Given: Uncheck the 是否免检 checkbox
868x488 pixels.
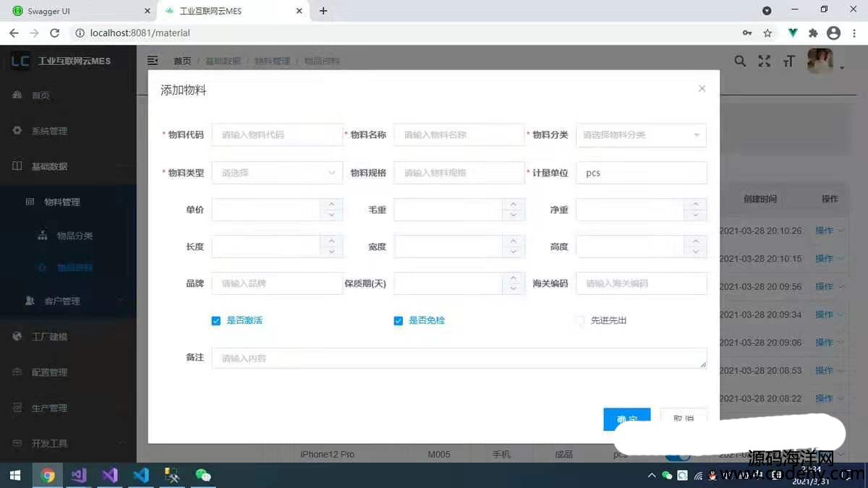Looking at the screenshot, I should pos(398,321).
